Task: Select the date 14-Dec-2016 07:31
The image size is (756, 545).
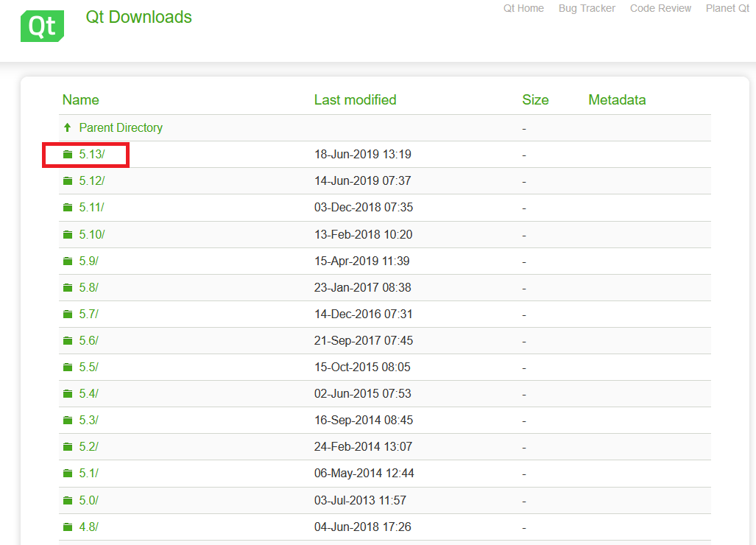Action: pos(364,314)
